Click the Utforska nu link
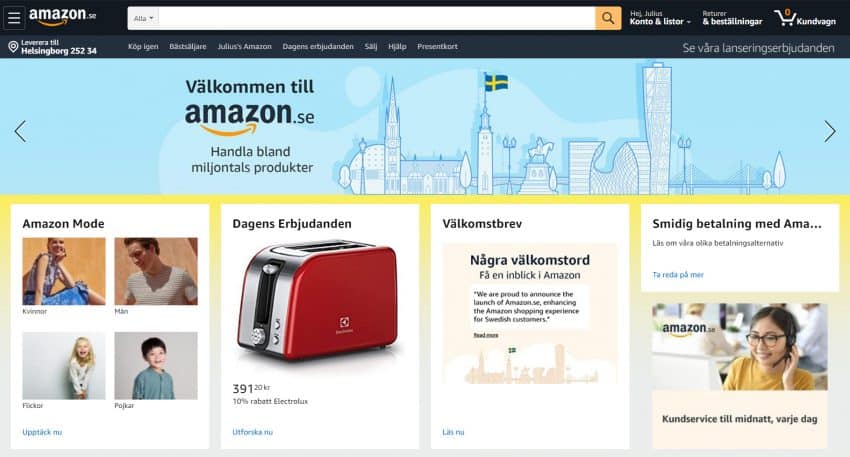The image size is (850, 457). click(x=253, y=432)
